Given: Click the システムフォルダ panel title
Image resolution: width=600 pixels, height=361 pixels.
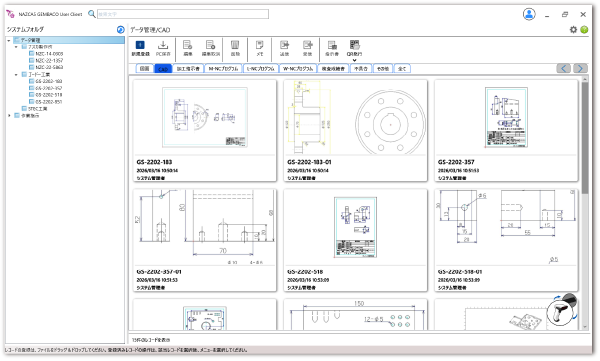Looking at the screenshot, I should coord(25,29).
